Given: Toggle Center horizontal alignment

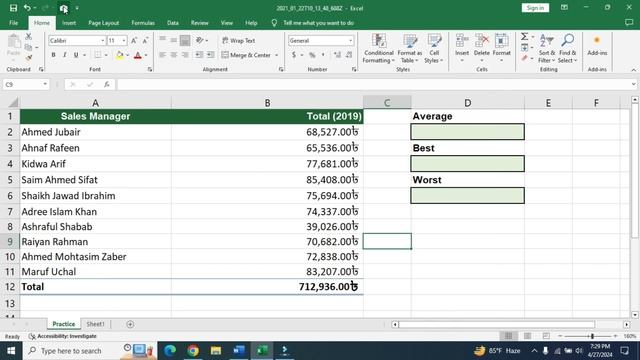Looking at the screenshot, I should click(173, 55).
